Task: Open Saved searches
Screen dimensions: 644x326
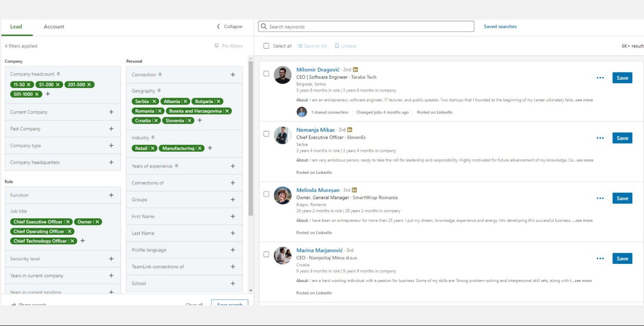Action: (500, 27)
